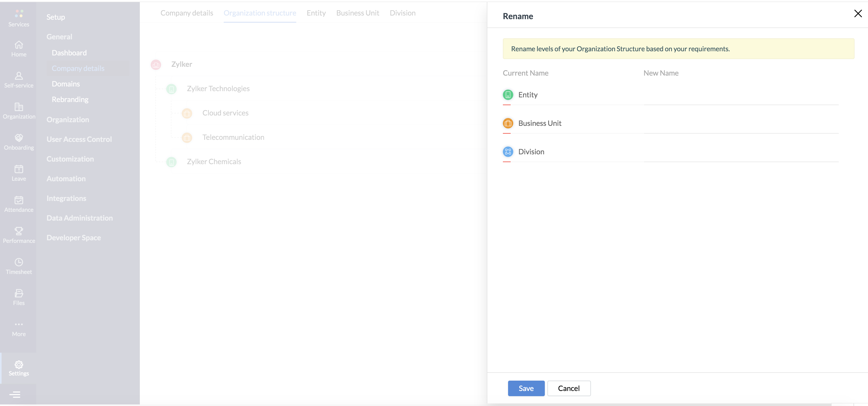Click the green Entity level icon

pyautogui.click(x=508, y=95)
